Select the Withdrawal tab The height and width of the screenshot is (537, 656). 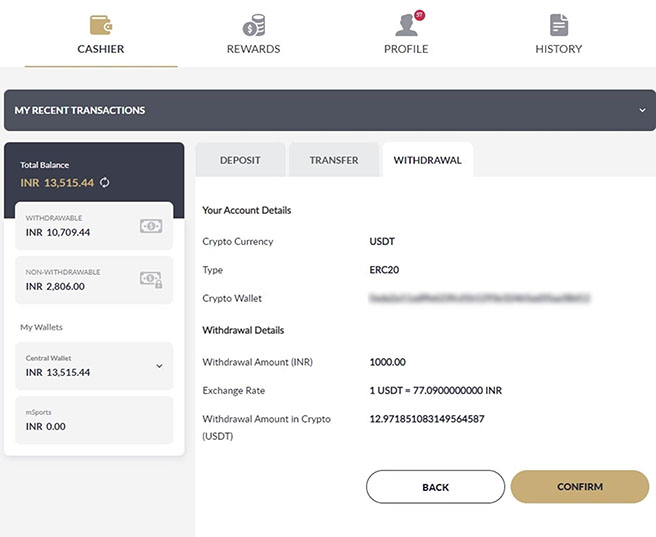coord(427,160)
